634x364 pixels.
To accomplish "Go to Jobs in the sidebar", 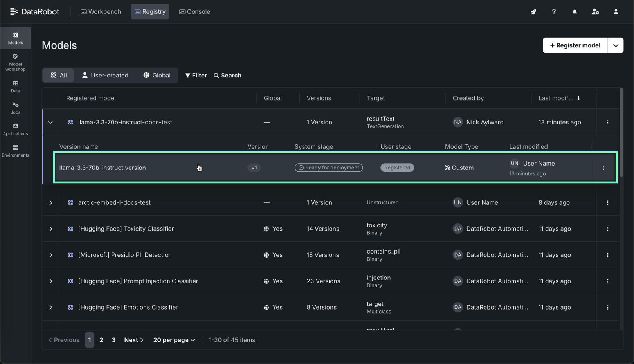I will tap(15, 108).
